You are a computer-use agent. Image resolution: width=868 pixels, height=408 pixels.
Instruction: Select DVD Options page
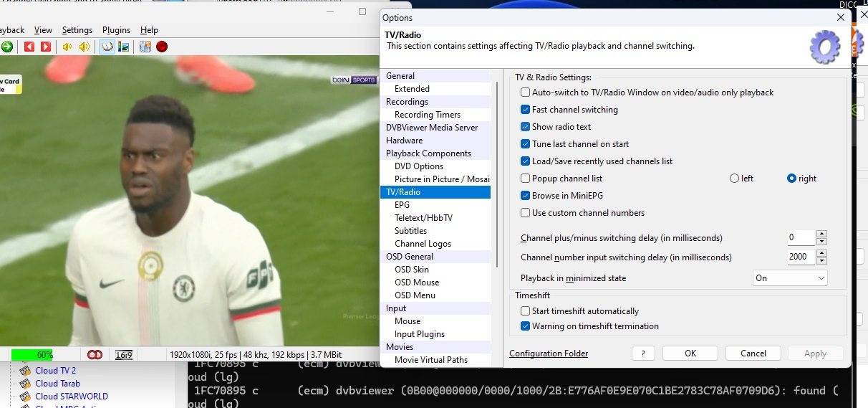pyautogui.click(x=419, y=166)
